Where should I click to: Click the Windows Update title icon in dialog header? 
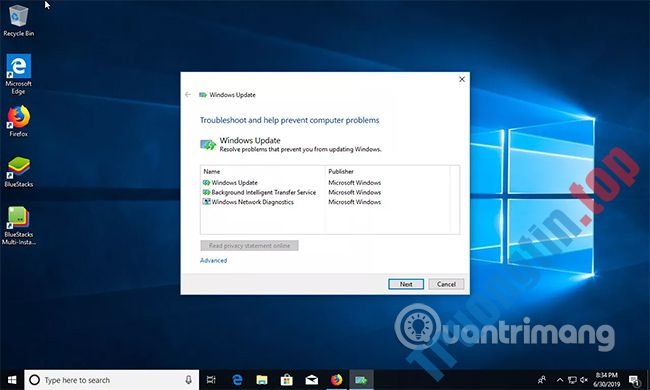[203, 95]
